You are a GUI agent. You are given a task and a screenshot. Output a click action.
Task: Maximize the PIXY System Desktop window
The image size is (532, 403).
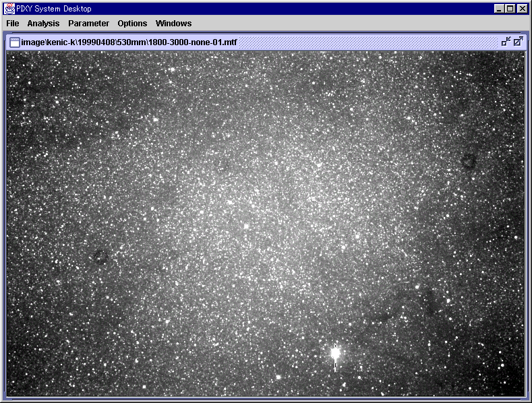510,9
